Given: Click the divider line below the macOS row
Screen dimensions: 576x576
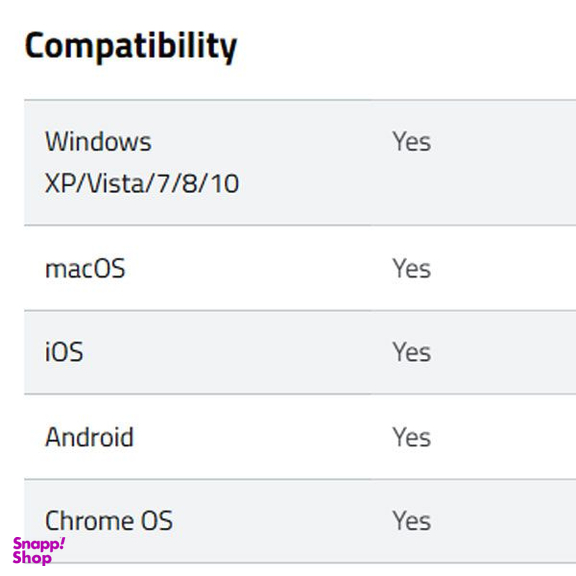Looking at the screenshot, I should click(300, 311).
